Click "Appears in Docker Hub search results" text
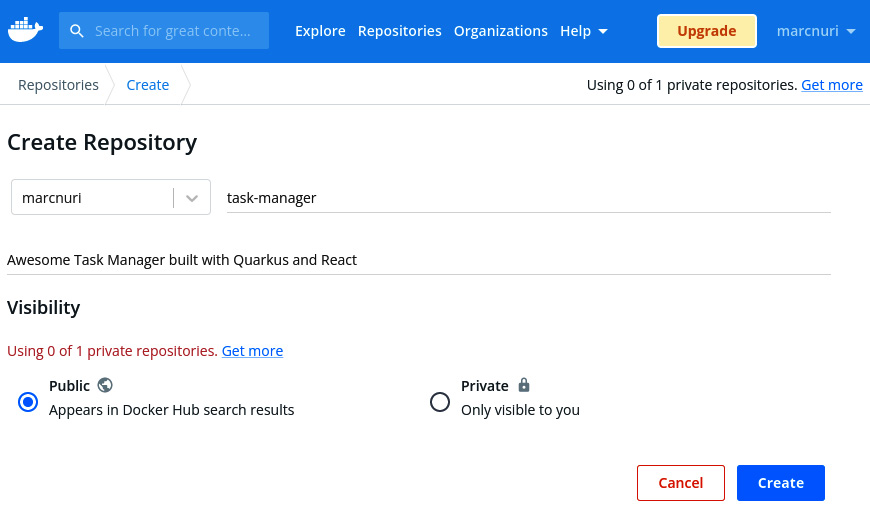The image size is (870, 510). pos(171,410)
